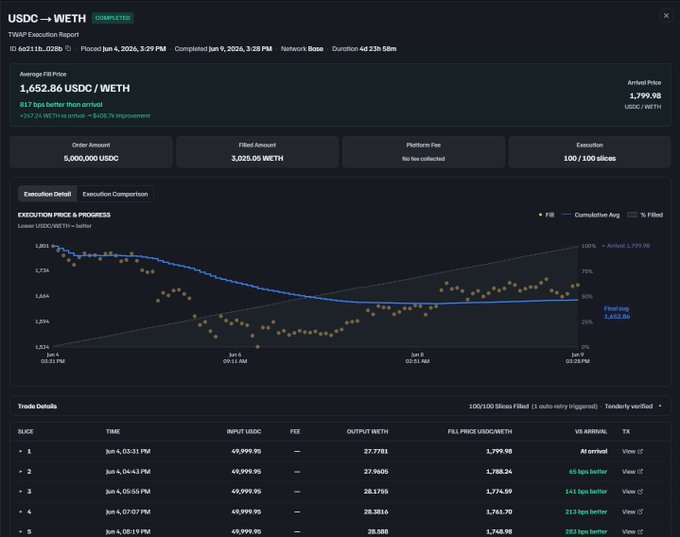Viewport: 680px width, 537px height.
Task: Expand slice 4 row details
Action: [20, 512]
